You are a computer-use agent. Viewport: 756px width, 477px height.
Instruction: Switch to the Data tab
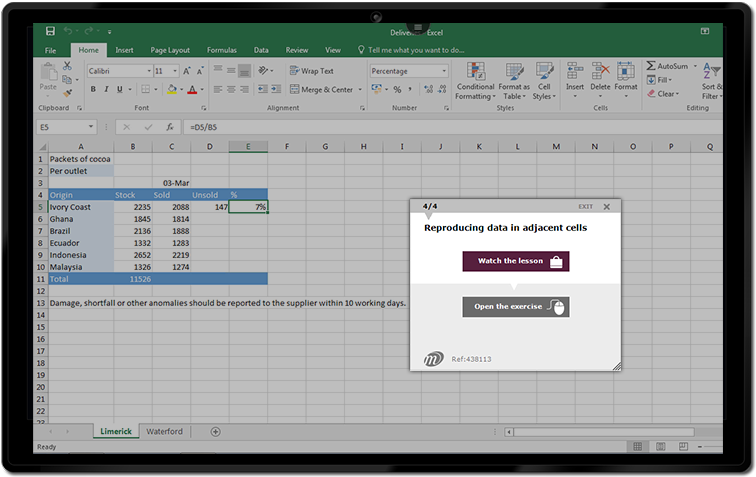click(261, 50)
